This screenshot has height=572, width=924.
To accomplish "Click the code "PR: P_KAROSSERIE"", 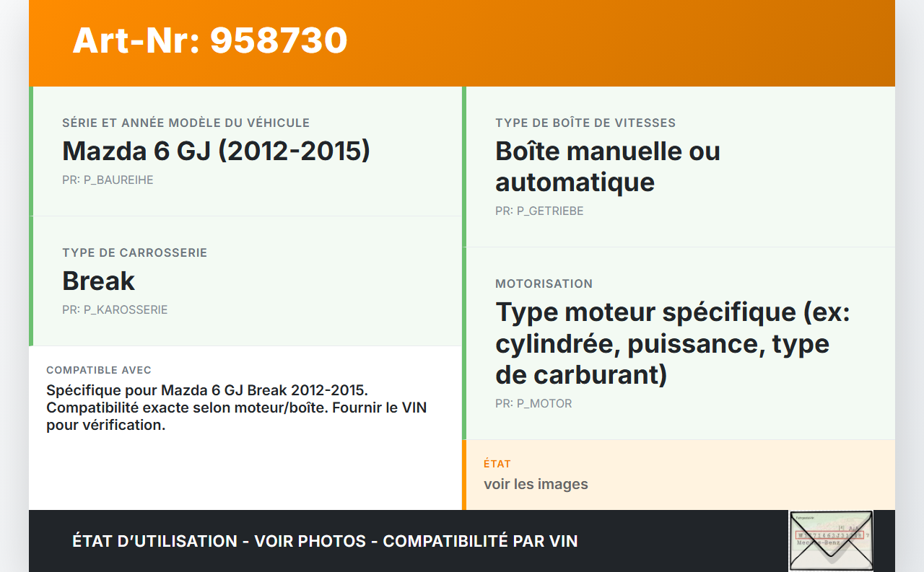I will coord(115,309).
